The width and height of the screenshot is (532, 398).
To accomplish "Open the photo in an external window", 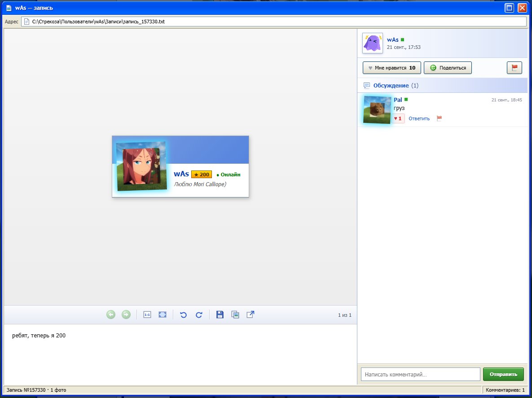I will coord(251,315).
